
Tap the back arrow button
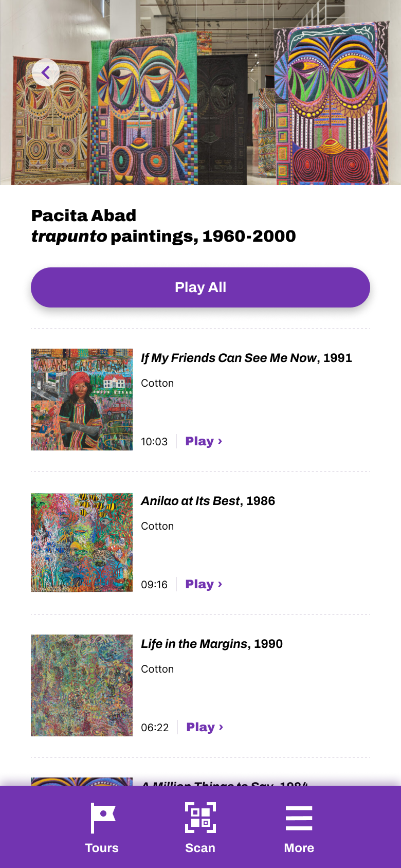tap(46, 73)
